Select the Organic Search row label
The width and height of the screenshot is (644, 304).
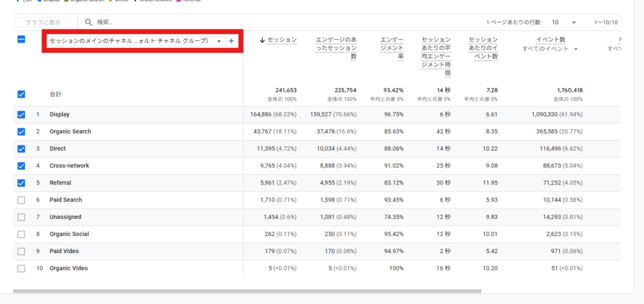point(70,132)
